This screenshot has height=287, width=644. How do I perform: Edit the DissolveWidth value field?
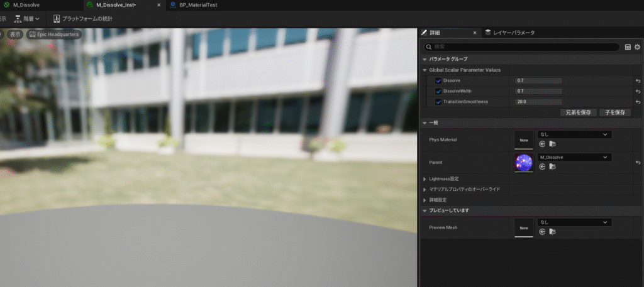point(538,91)
